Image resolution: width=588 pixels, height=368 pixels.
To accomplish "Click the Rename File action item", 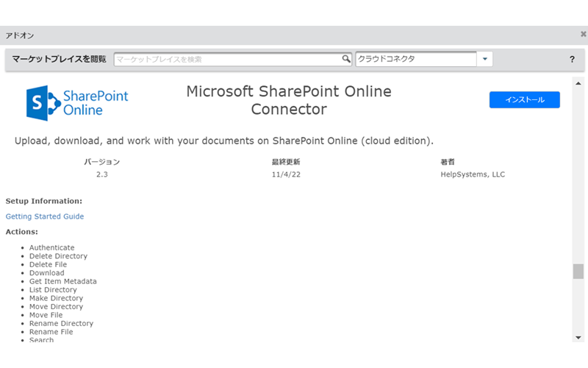I will pos(51,332).
